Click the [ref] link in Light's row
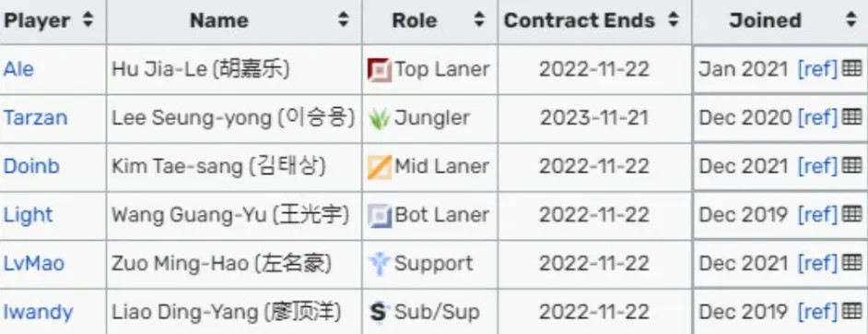 (x=817, y=215)
